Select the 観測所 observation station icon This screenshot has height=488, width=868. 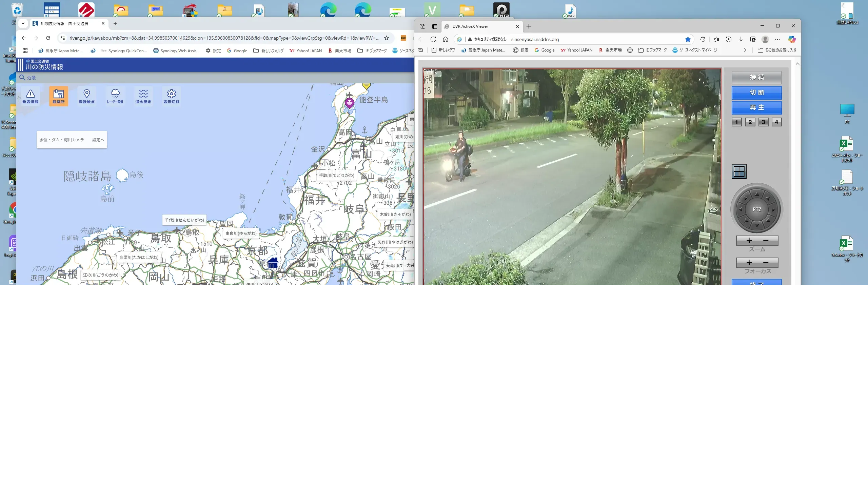point(58,96)
